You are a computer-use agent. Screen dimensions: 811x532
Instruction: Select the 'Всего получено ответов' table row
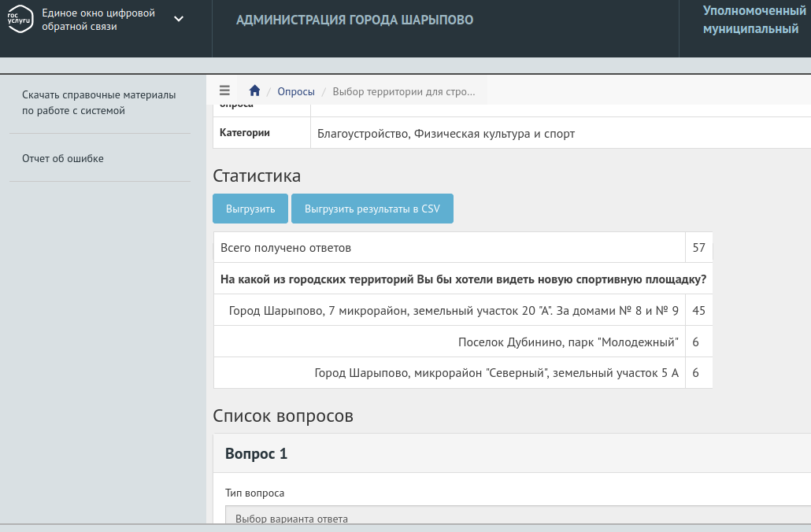coord(449,248)
